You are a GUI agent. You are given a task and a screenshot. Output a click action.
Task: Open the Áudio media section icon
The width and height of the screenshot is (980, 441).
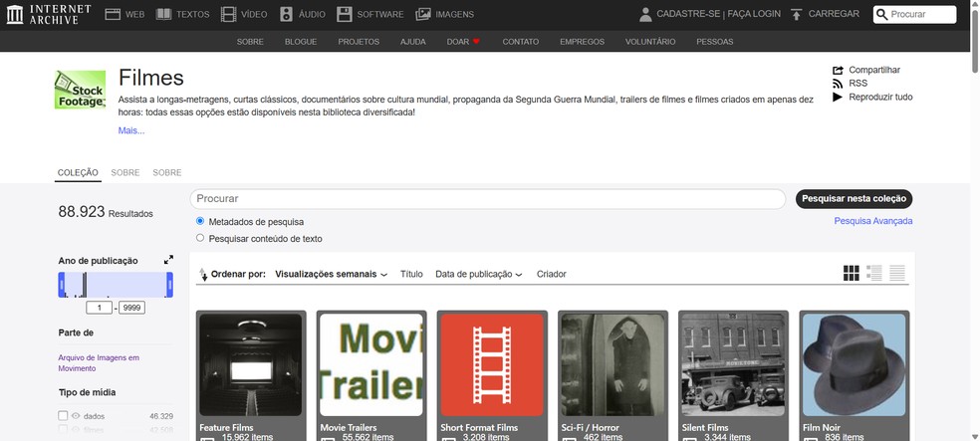pos(287,14)
